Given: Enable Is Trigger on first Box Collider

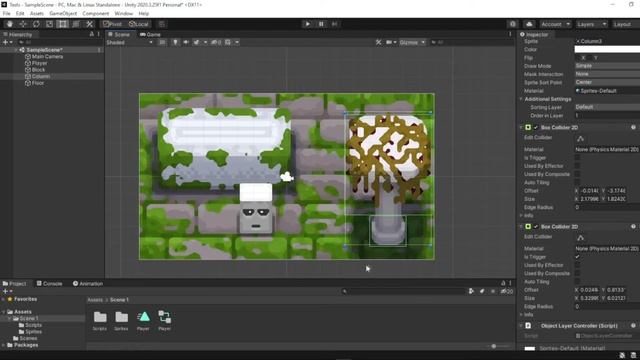Looking at the screenshot, I should 577,158.
